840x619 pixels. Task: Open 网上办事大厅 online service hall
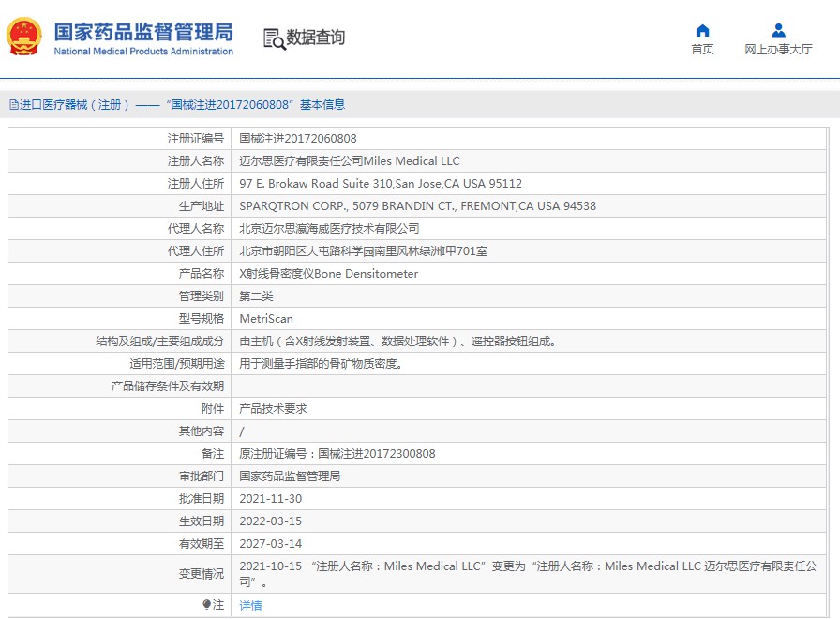(778, 50)
